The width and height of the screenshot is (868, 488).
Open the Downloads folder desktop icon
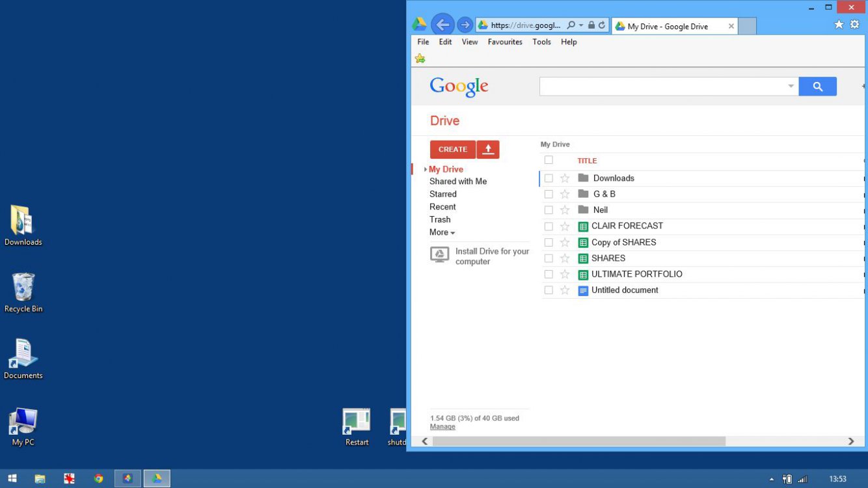click(x=23, y=226)
